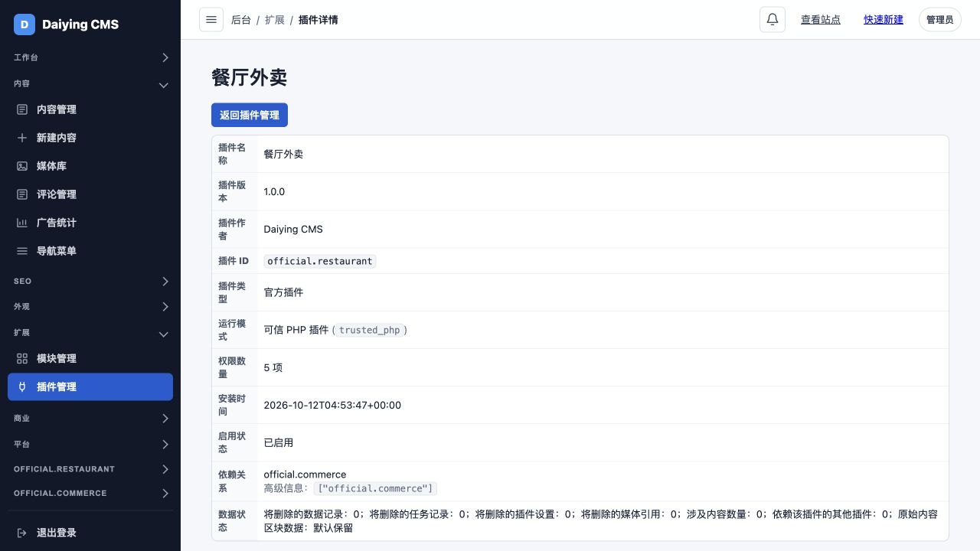Click 扩展 in the breadcrumb
980x551 pixels.
[275, 20]
